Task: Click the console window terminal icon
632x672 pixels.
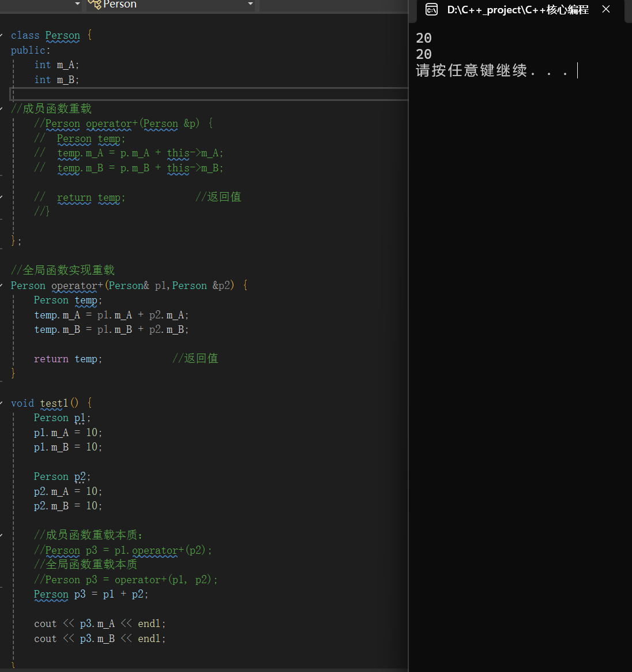Action: click(431, 9)
